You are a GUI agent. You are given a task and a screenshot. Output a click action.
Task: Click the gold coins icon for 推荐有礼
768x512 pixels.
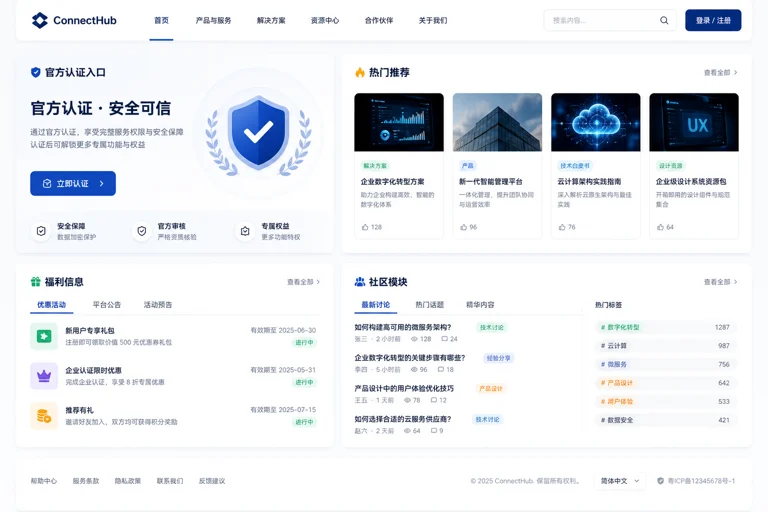tap(44, 415)
